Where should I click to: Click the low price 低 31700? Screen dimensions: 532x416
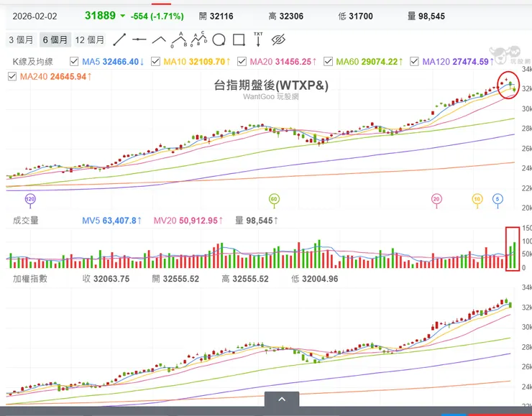point(356,16)
